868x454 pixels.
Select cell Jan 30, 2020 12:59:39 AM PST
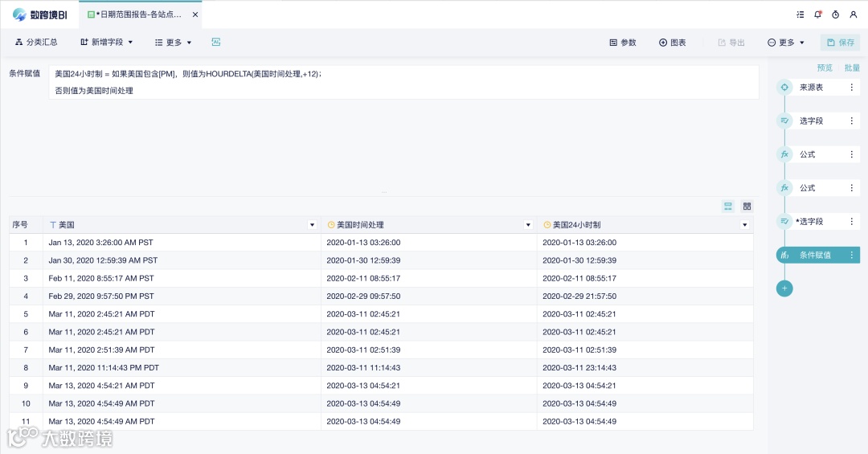tap(182, 260)
